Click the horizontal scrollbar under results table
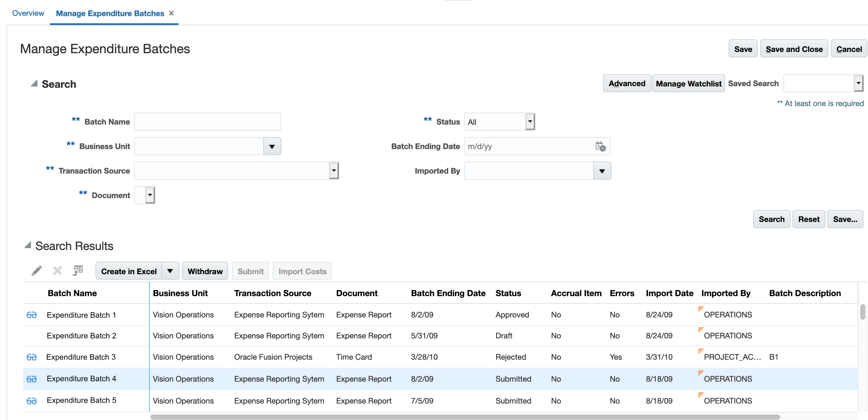The height and width of the screenshot is (420, 868). [465, 417]
